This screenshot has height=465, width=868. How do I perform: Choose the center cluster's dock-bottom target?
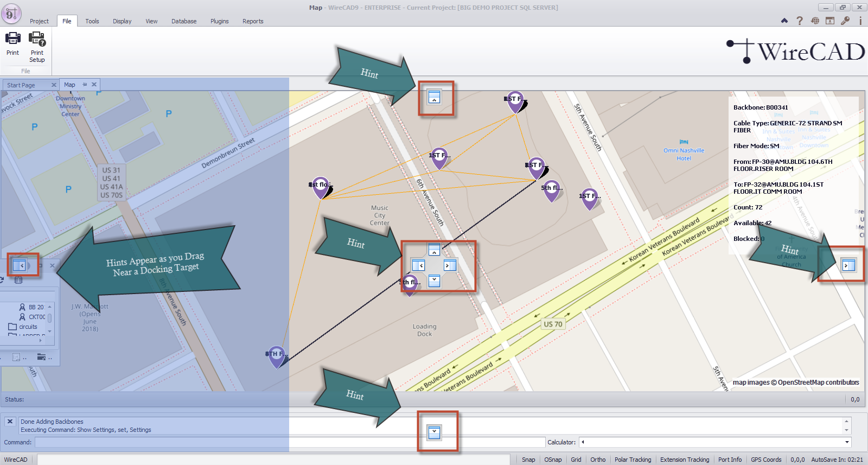click(434, 281)
